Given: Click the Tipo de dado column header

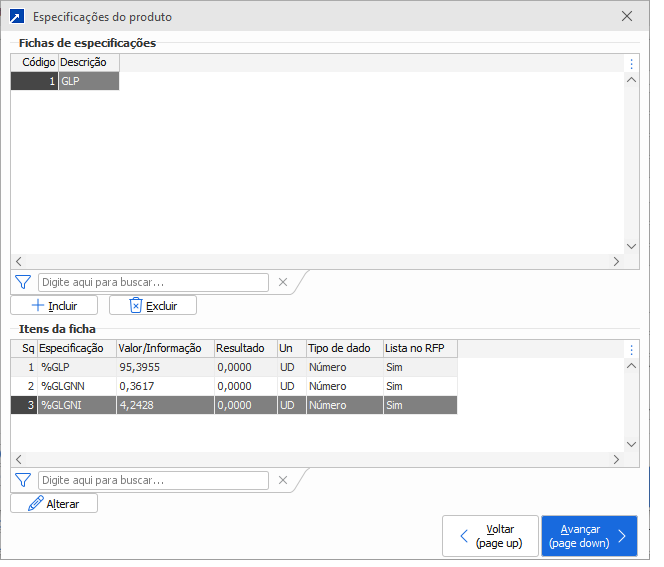Looking at the screenshot, I should (342, 349).
